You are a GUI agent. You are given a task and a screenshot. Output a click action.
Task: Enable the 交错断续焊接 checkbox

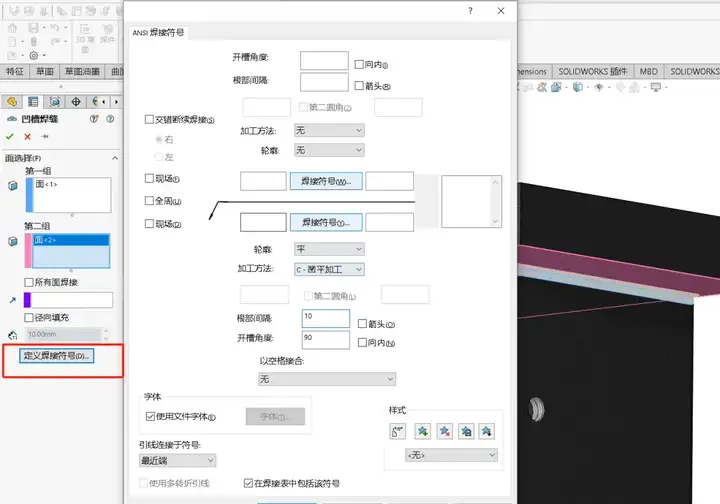150,120
